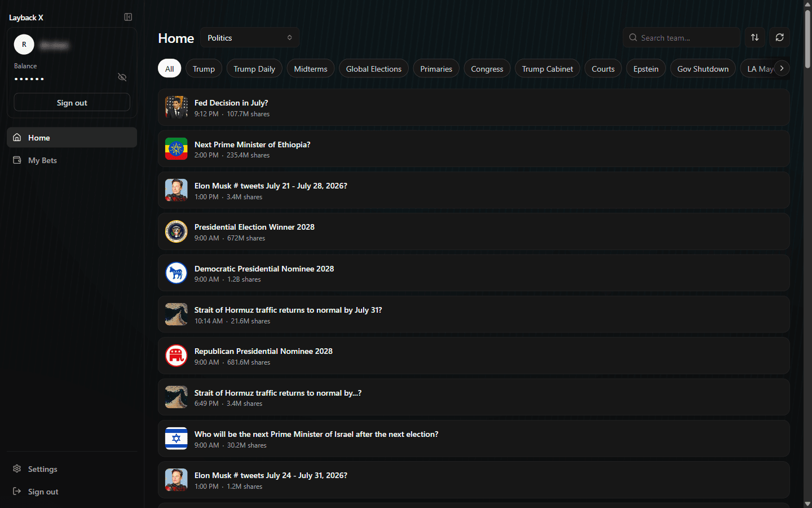Click Elon Musk July 21-28 thumbnail
812x508 pixels.
[176, 190]
